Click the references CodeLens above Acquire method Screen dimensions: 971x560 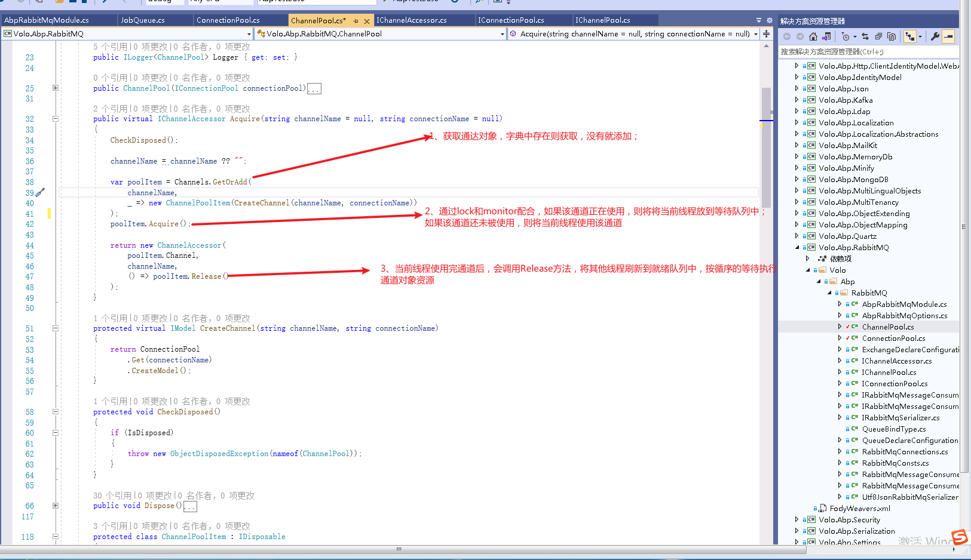pos(110,109)
